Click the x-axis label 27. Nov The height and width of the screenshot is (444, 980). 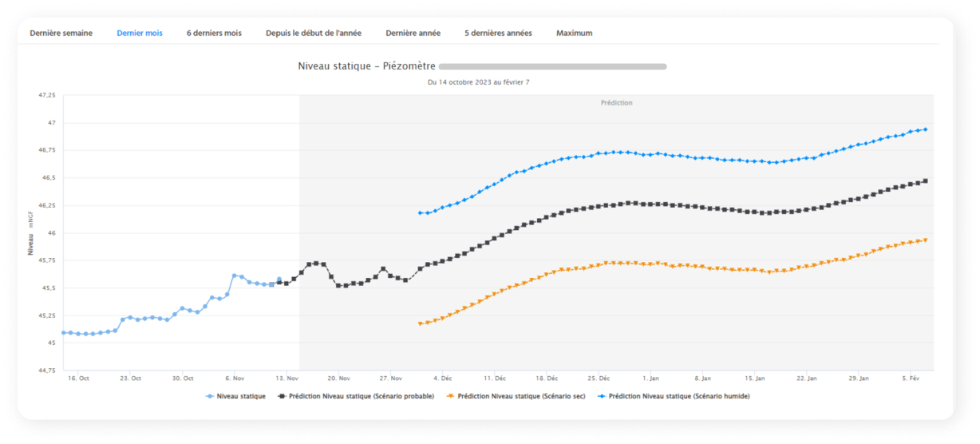(x=391, y=379)
